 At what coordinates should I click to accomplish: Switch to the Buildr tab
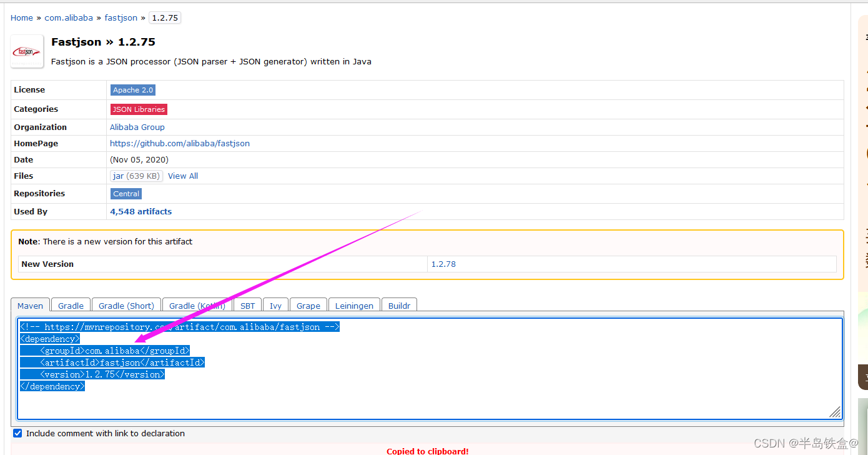coord(400,306)
